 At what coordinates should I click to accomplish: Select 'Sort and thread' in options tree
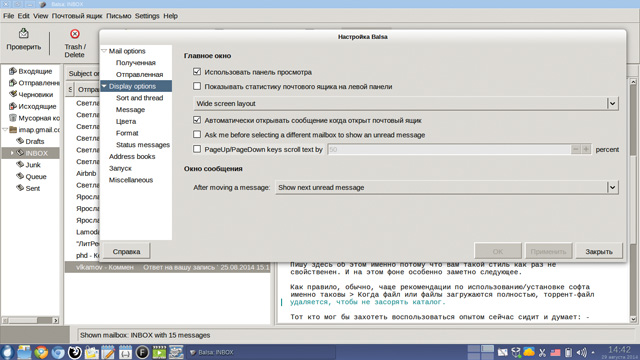139,98
